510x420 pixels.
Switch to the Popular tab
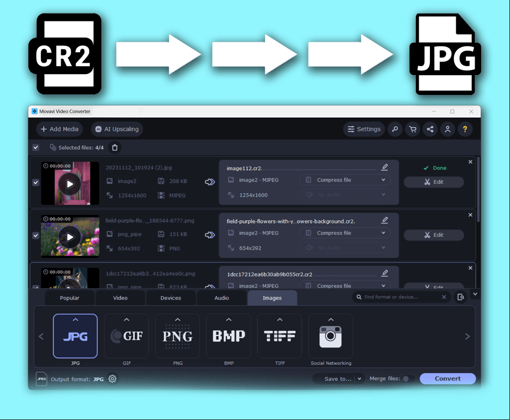click(x=70, y=298)
